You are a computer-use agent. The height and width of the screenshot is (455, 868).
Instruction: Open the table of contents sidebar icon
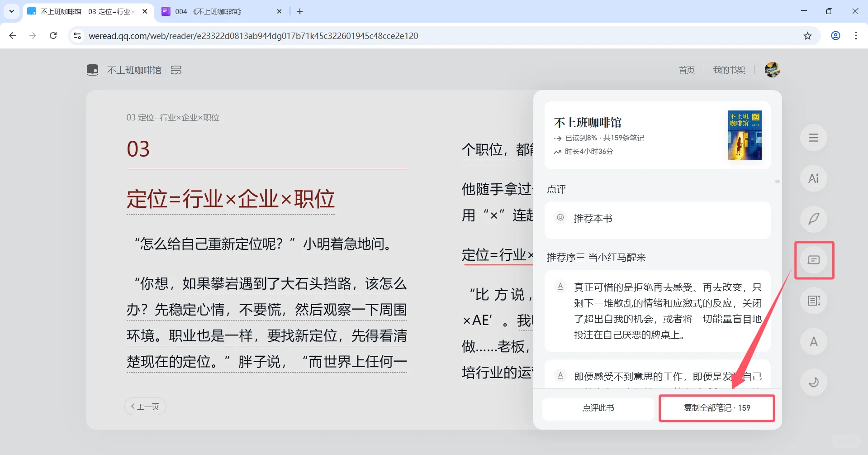(813, 138)
